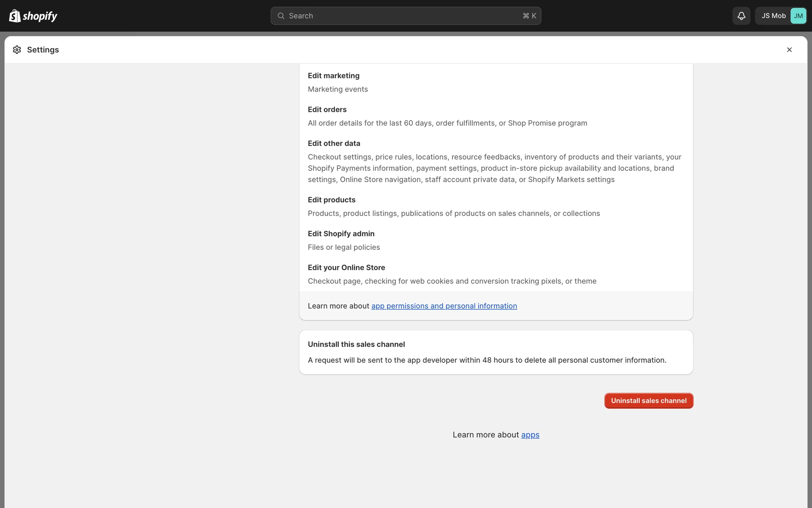Click the shopify wordmark in header
The height and width of the screenshot is (508, 812).
click(x=40, y=16)
